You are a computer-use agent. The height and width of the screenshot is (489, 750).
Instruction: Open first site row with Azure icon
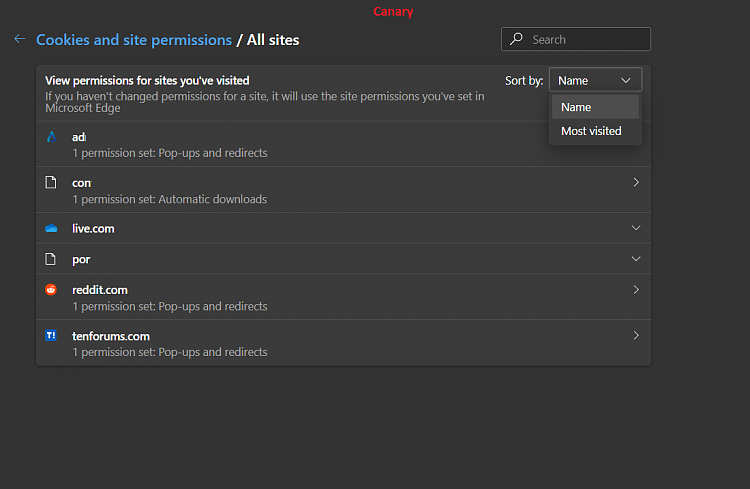[343, 144]
